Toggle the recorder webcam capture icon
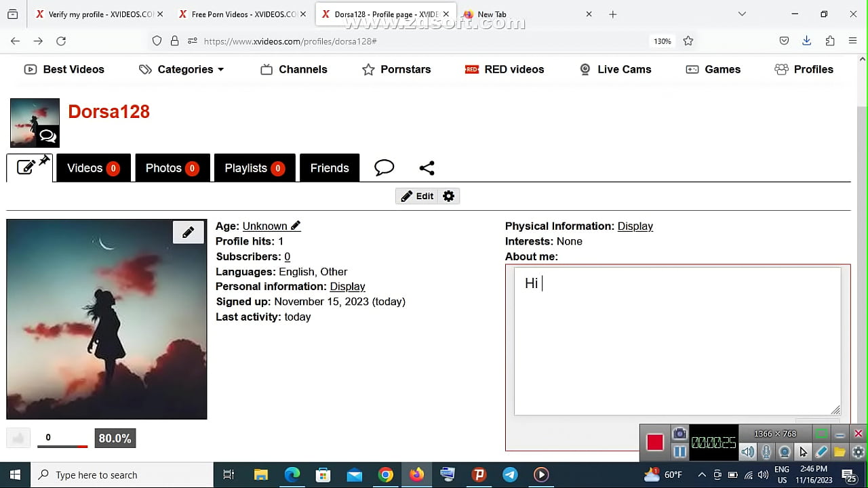The height and width of the screenshot is (488, 868). pyautogui.click(x=785, y=452)
